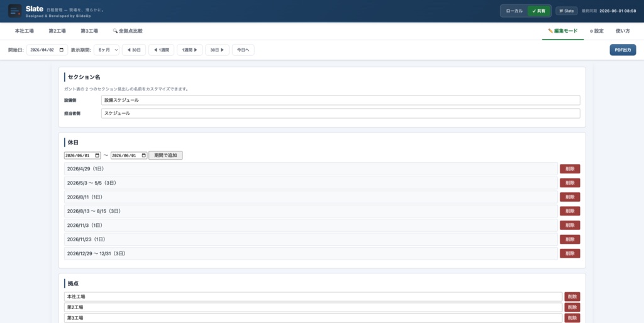Go back 1週間 in timeline

(162, 50)
